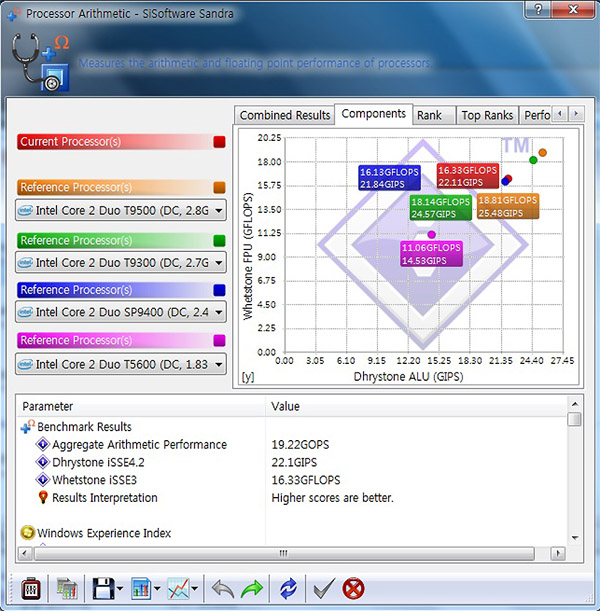Open the Top Ranks tab
The image size is (600, 611).
[487, 115]
